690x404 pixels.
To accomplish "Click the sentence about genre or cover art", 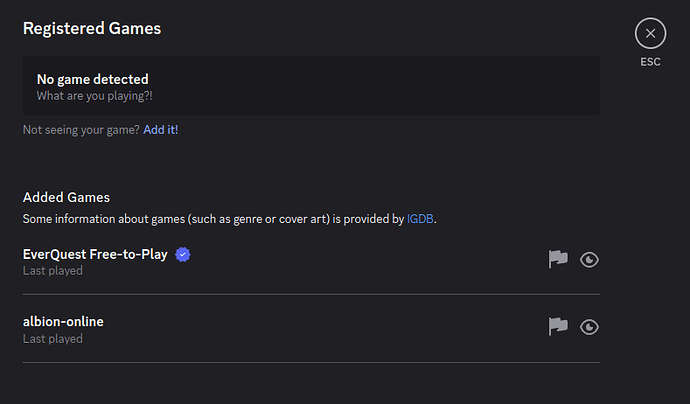I will (230, 219).
